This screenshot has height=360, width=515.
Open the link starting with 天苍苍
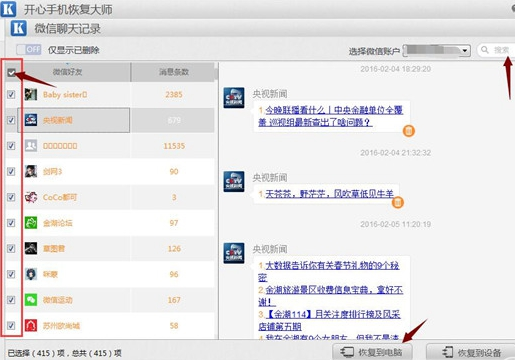(x=329, y=194)
